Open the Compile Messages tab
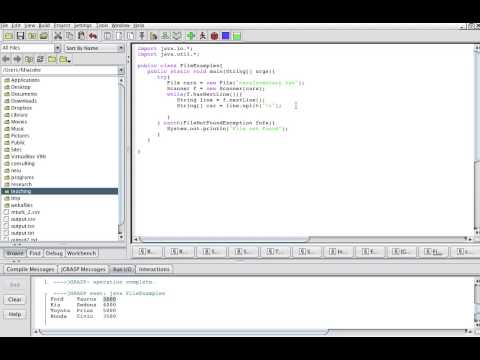The width and height of the screenshot is (480, 360). tap(30, 269)
